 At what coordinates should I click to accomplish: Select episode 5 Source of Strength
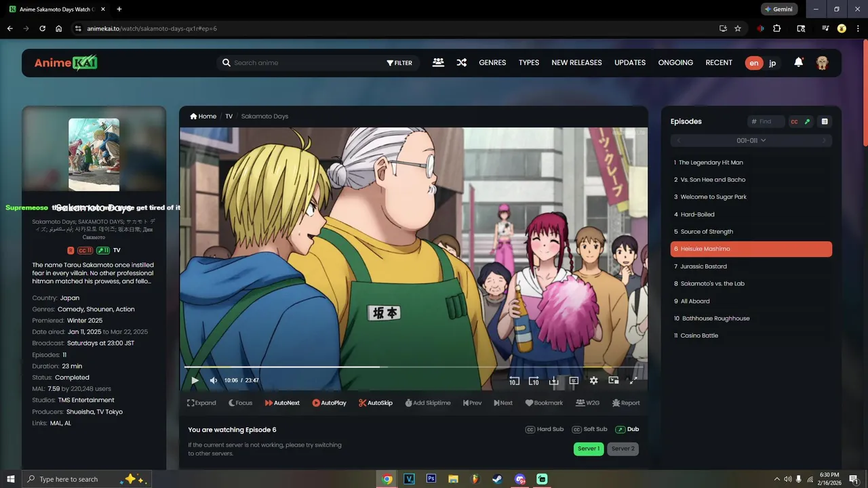click(751, 231)
